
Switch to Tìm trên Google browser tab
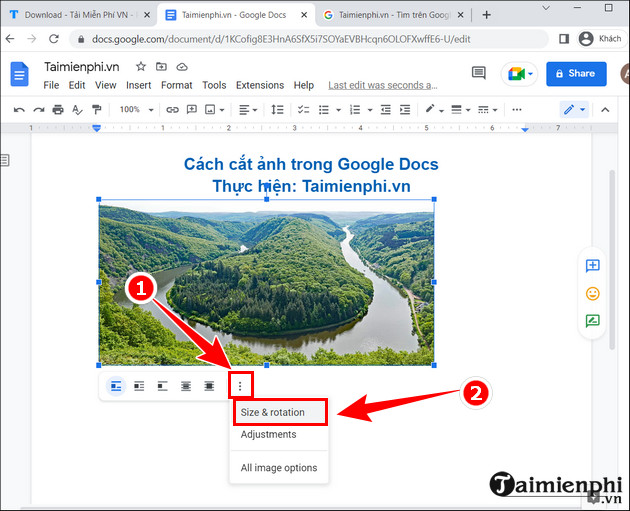coord(394,15)
